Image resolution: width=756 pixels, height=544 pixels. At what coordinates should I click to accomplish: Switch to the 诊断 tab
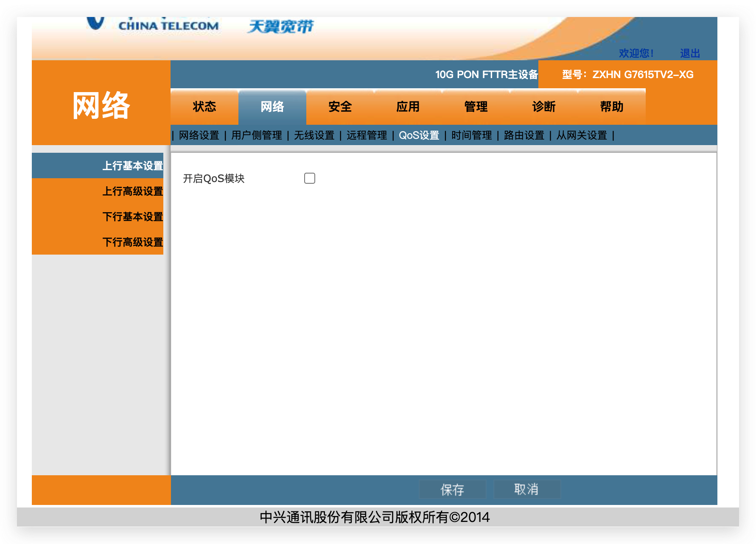click(x=544, y=107)
